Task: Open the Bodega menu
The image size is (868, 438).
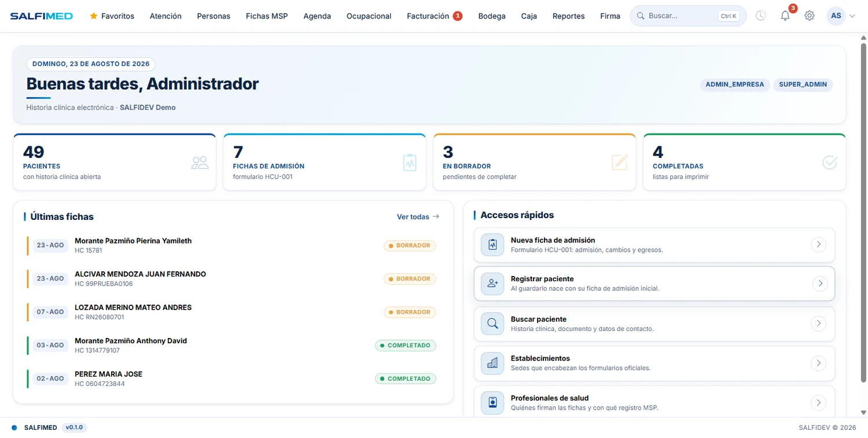Action: [492, 16]
